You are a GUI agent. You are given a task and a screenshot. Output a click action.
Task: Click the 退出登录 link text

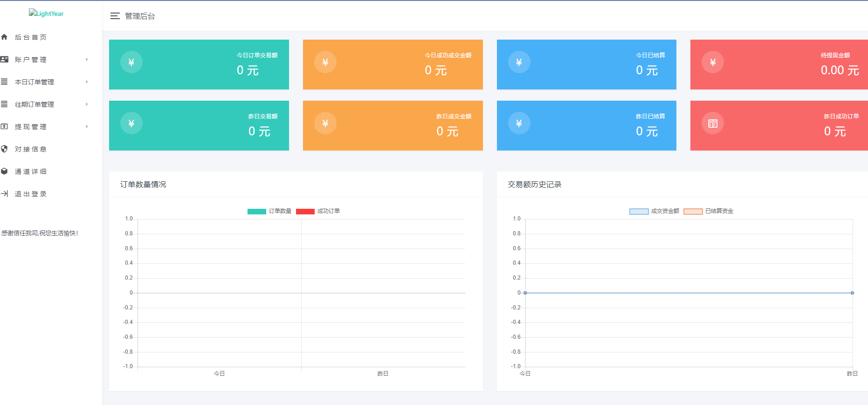coord(31,194)
